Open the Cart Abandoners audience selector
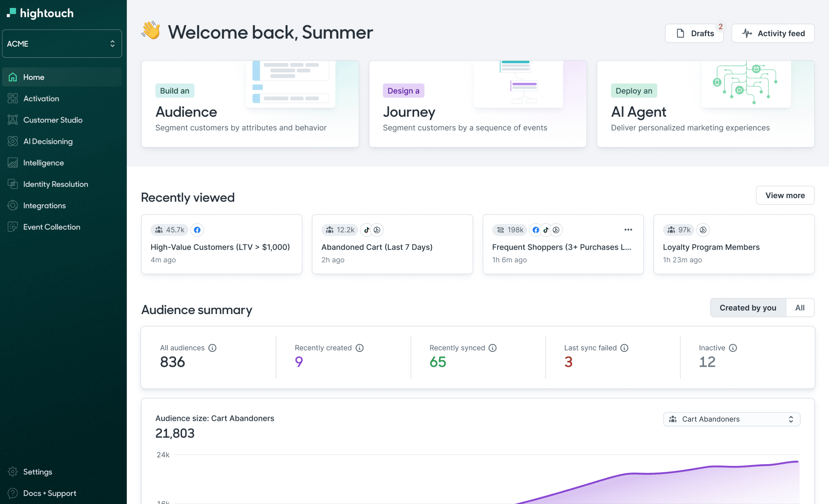829x504 pixels. click(x=731, y=419)
